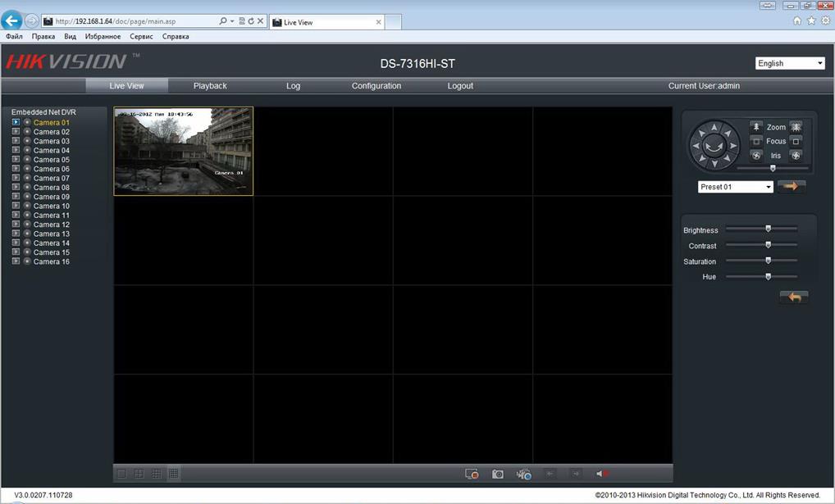Toggle the play icon beside Camera 10
Image resolution: width=835 pixels, height=504 pixels.
16,207
